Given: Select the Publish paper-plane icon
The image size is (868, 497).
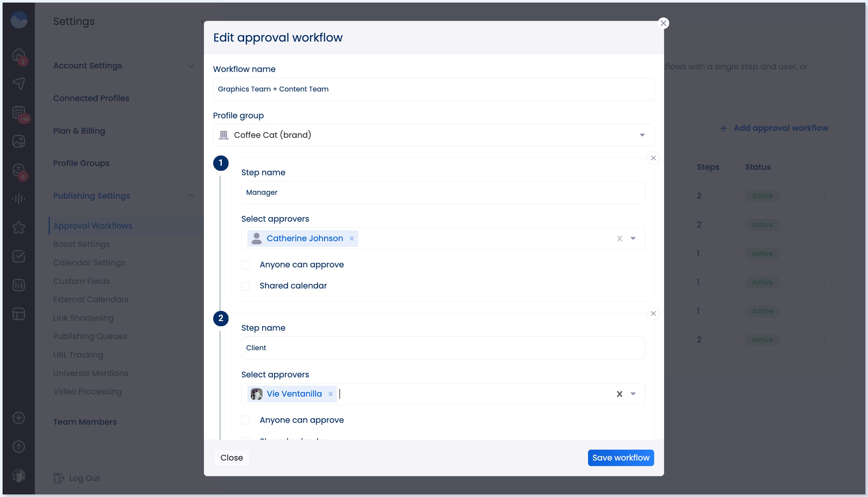Looking at the screenshot, I should [19, 83].
